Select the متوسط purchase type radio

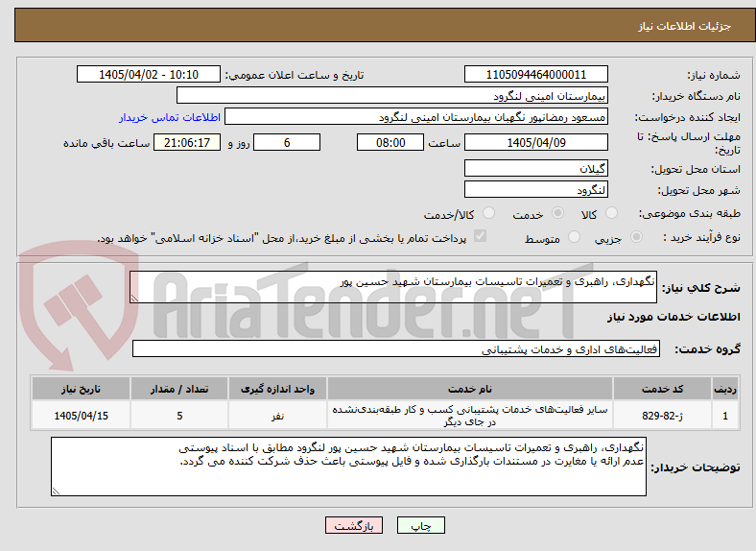point(574,236)
